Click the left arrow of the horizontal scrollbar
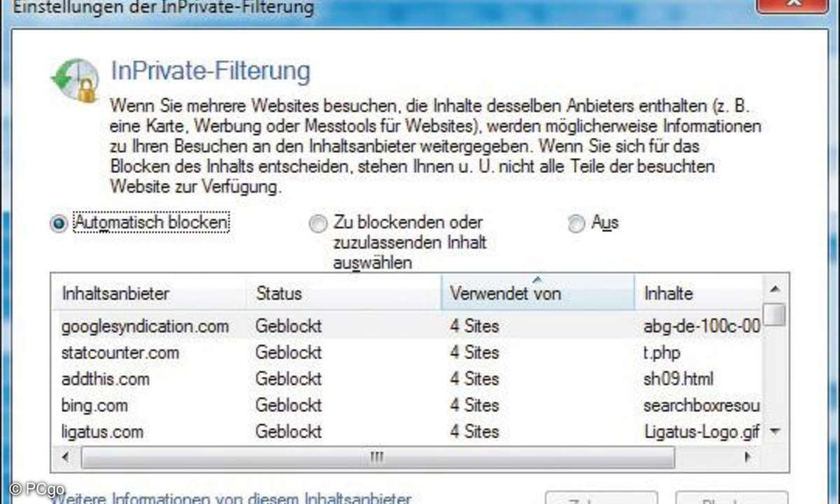This screenshot has height=504, width=840. [65, 458]
